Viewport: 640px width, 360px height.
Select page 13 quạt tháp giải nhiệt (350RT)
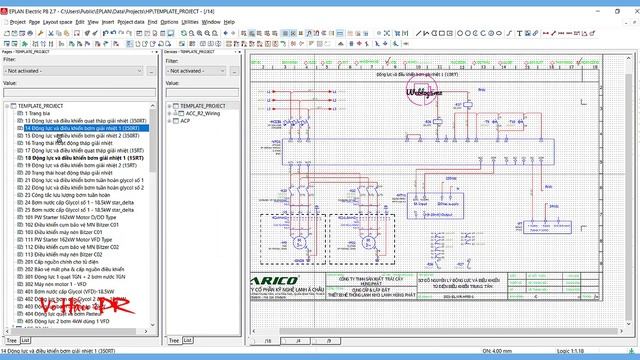[x=85, y=121]
